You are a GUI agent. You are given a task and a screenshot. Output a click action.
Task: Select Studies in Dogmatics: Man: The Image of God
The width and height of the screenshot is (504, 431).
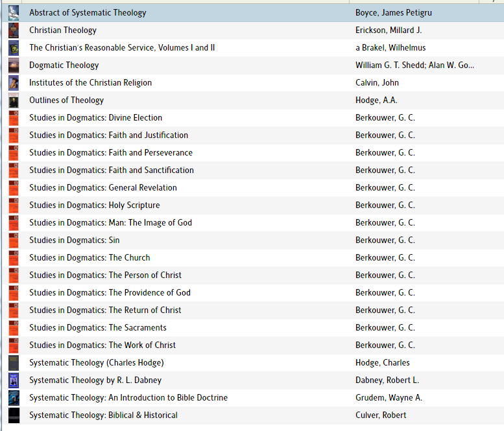[x=110, y=223]
